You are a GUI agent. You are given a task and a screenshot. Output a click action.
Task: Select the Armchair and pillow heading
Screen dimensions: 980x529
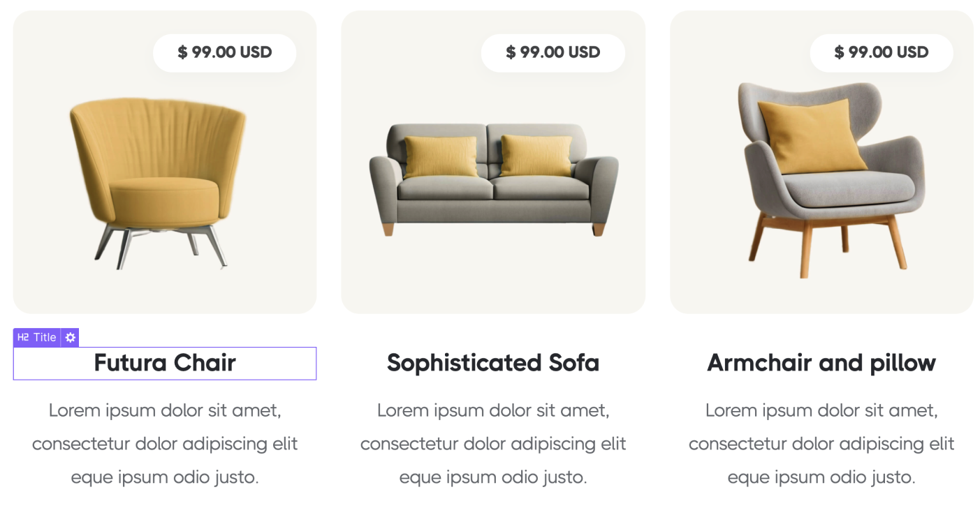coord(821,363)
